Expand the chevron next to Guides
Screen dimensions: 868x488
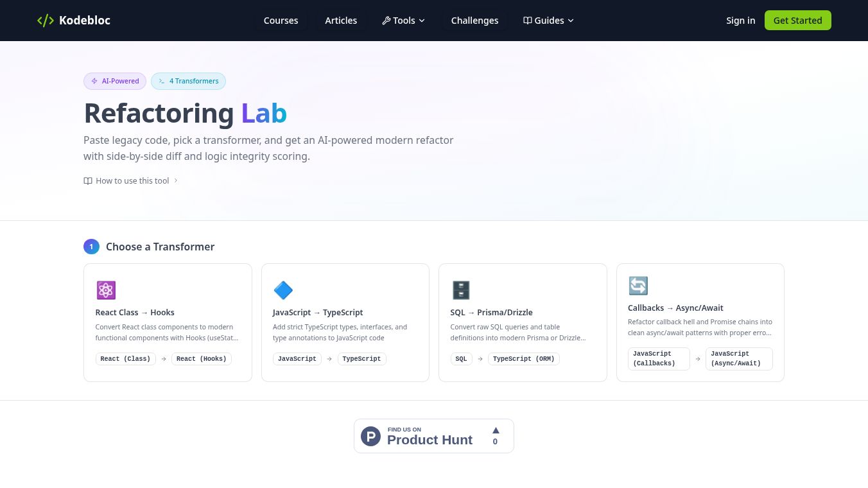[x=571, y=21]
